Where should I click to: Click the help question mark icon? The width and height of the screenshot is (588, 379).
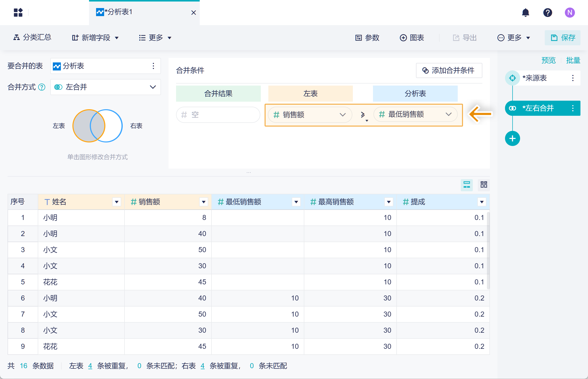pos(548,13)
